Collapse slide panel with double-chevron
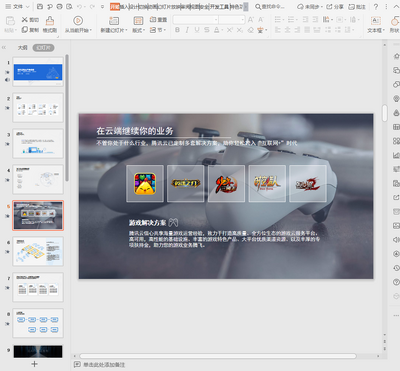This screenshot has width=400, height=371. (x=4, y=47)
